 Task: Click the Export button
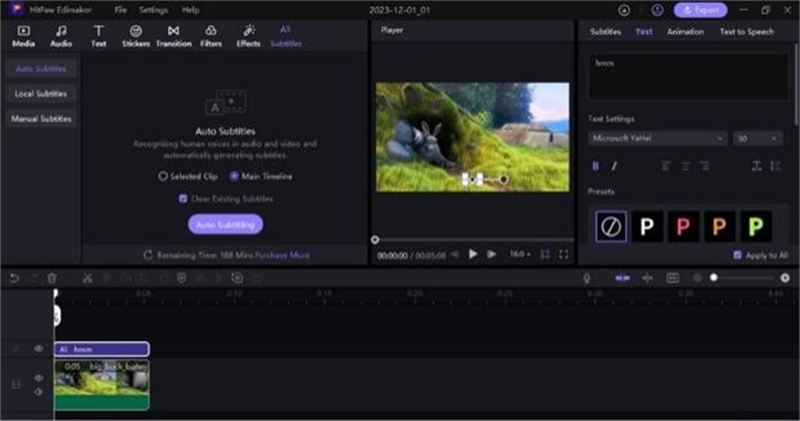pos(701,10)
